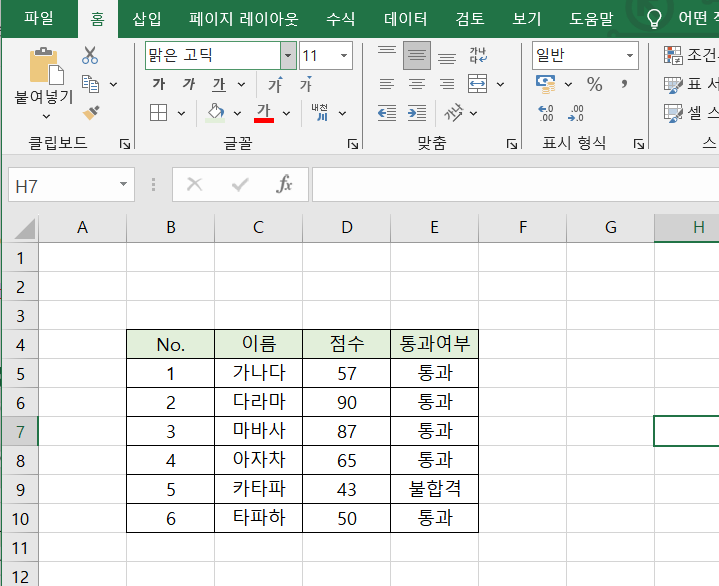Expand the borders dropdown arrow
Screen dimensions: 719x586
click(x=182, y=113)
